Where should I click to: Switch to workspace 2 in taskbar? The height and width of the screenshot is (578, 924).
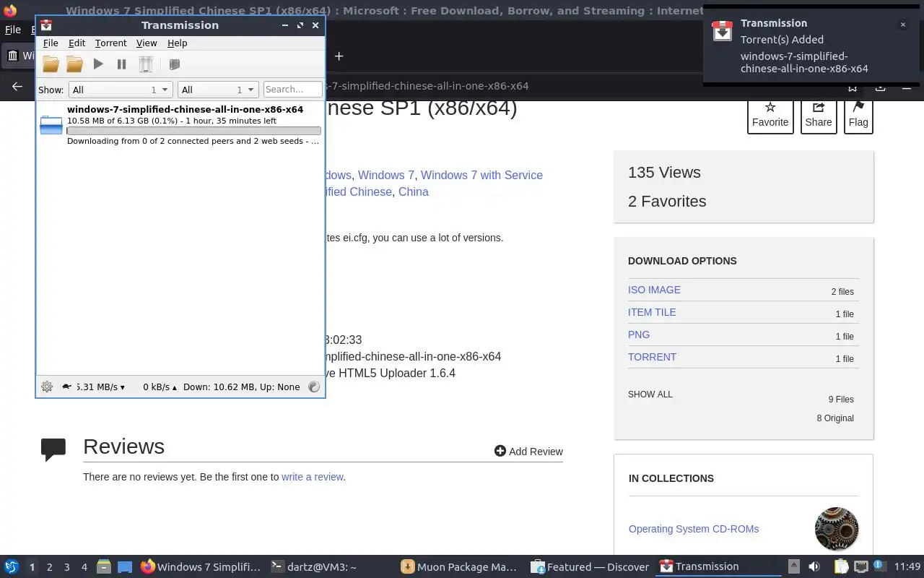click(49, 567)
